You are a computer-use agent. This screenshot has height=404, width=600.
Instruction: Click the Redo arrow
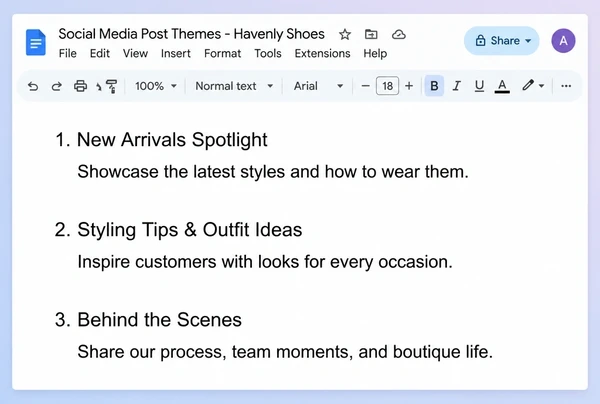point(57,86)
